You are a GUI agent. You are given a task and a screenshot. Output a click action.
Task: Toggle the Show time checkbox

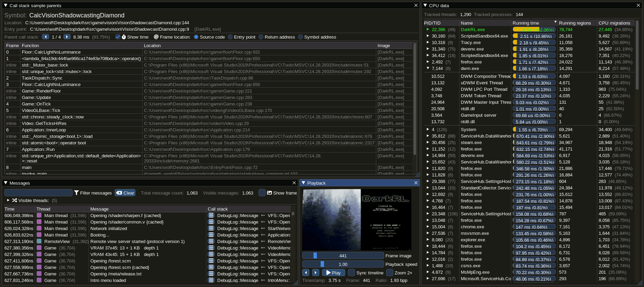click(118, 37)
